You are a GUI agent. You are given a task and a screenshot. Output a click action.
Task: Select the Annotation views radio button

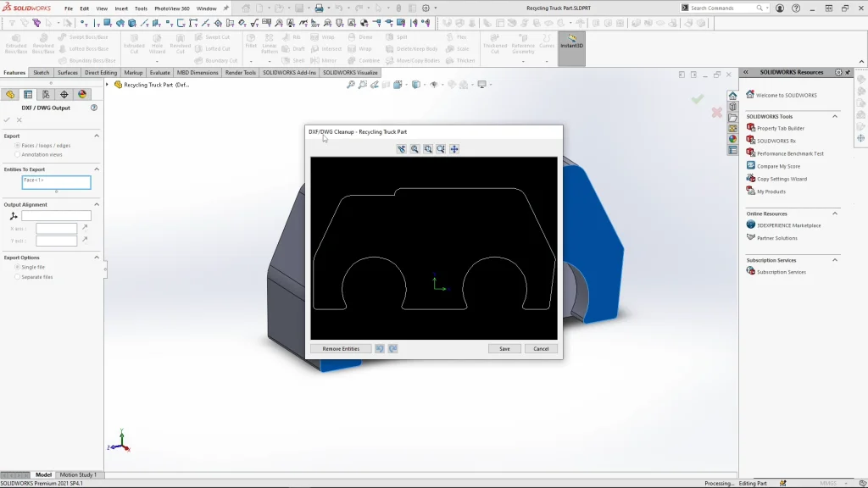click(18, 154)
